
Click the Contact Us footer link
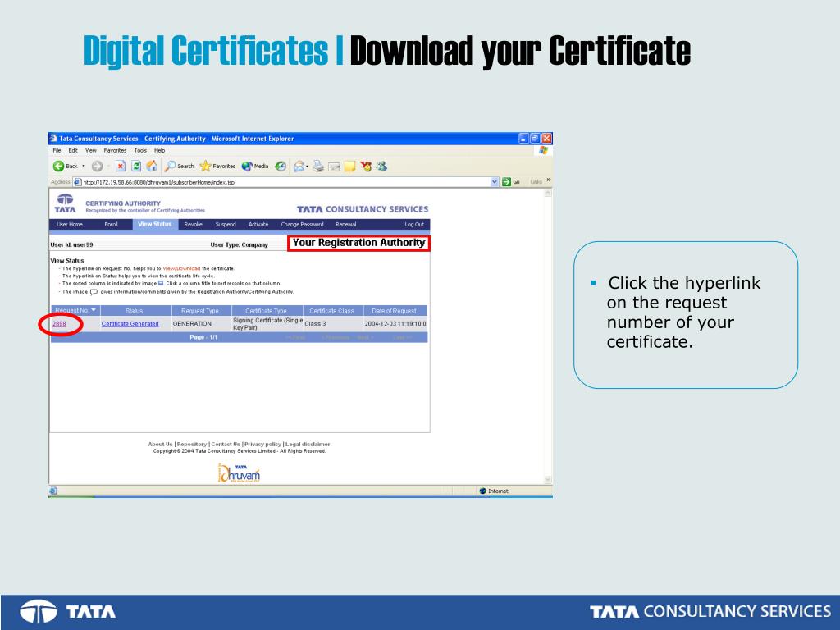pyautogui.click(x=226, y=444)
